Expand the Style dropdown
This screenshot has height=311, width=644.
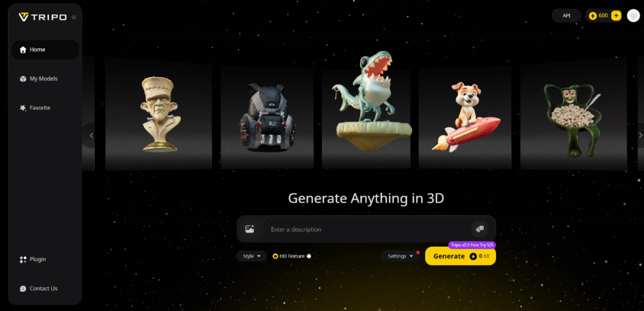[x=252, y=256]
